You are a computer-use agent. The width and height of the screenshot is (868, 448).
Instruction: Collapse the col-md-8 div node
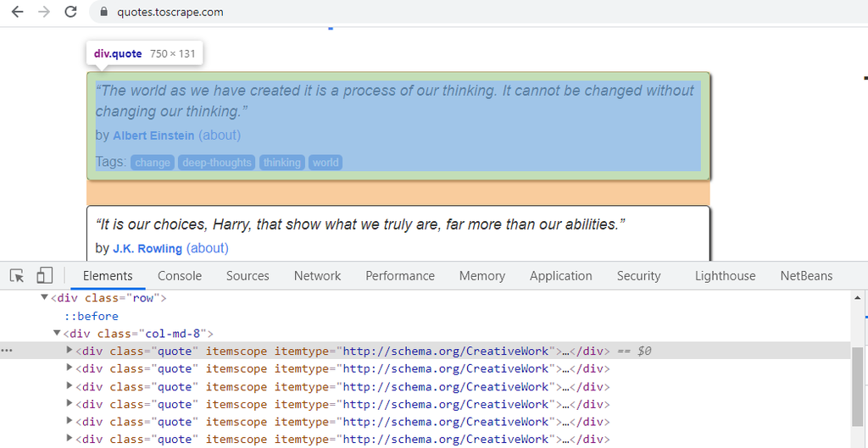pyautogui.click(x=58, y=334)
